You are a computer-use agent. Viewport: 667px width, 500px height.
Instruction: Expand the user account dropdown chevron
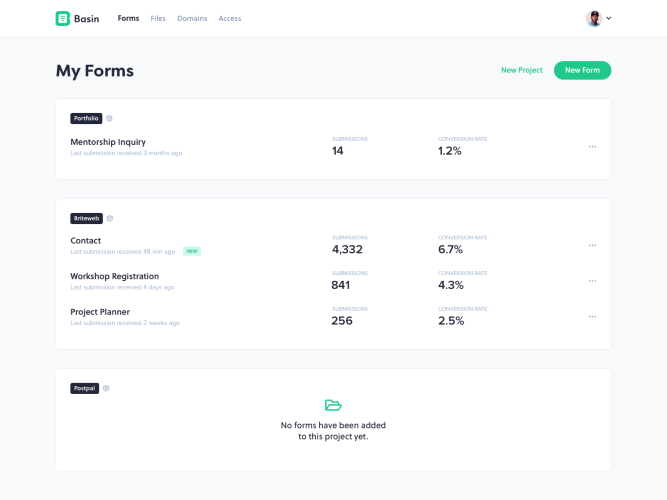(x=609, y=18)
